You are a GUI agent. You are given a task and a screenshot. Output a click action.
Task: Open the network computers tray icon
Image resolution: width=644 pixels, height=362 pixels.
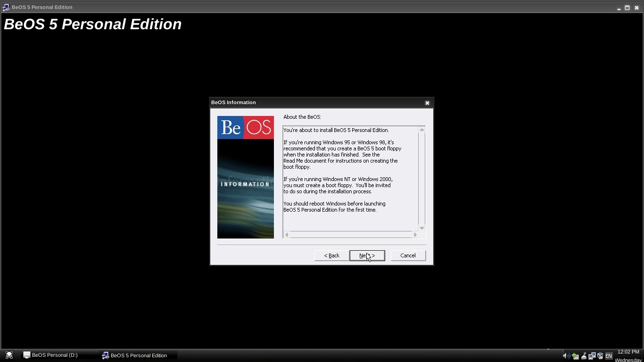[592, 356]
